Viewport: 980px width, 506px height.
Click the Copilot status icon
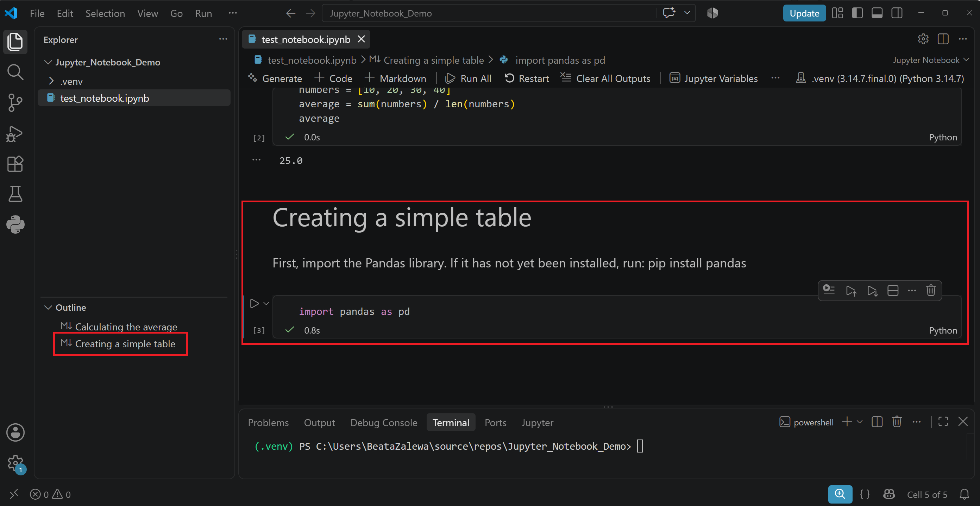click(889, 494)
